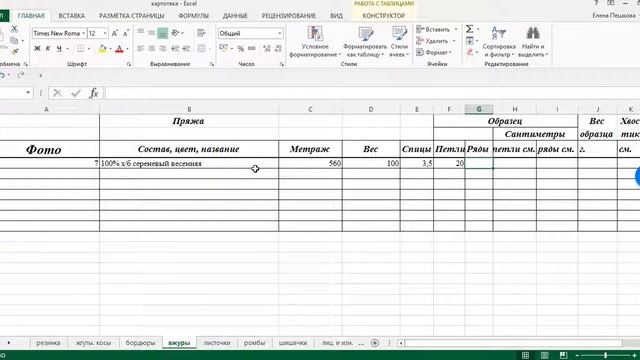
Task: Open the ФОРМУЛЫ ribbon tab
Action: point(193,16)
